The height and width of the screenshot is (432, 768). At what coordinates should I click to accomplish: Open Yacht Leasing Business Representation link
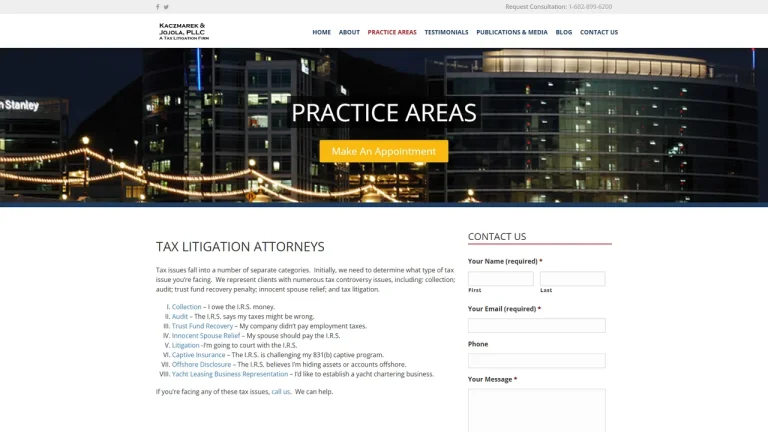(230, 374)
